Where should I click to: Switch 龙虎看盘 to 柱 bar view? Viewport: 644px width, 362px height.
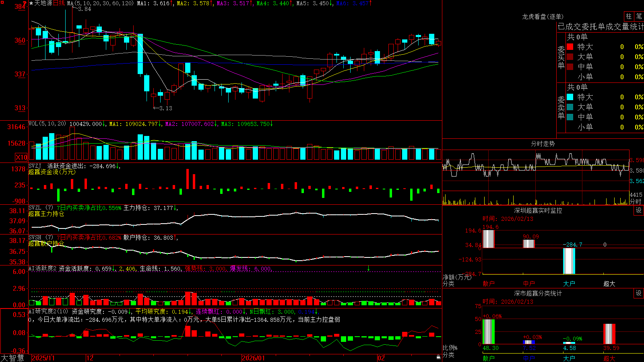pyautogui.click(x=629, y=16)
